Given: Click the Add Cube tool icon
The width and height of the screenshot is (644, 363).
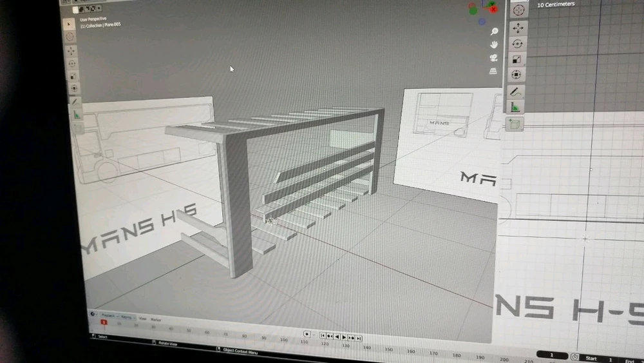Looking at the screenshot, I should [515, 123].
